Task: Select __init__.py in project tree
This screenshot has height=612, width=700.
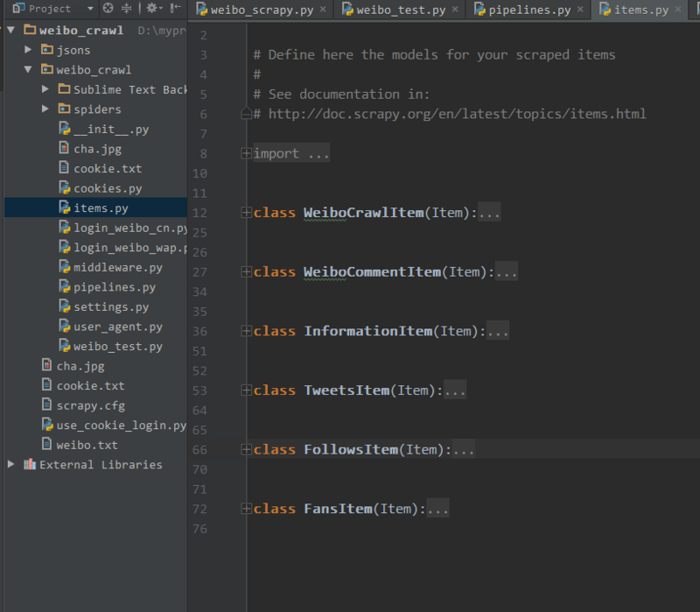Action: coord(111,130)
